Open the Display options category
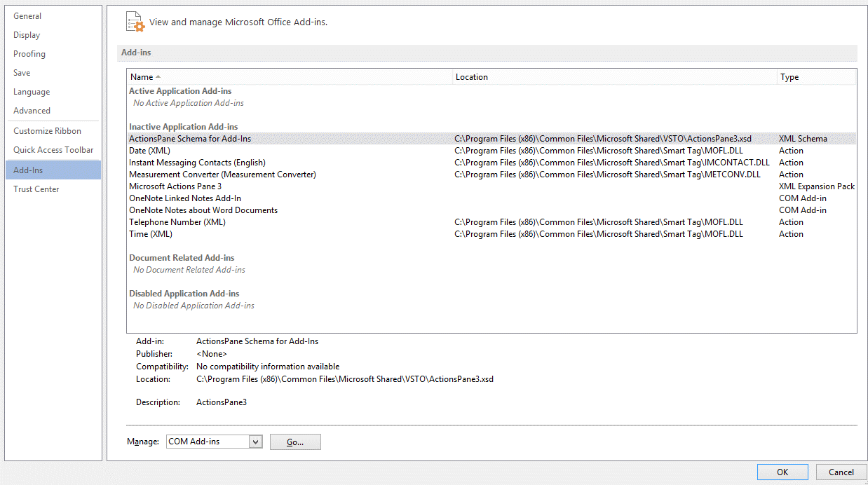 point(53,35)
